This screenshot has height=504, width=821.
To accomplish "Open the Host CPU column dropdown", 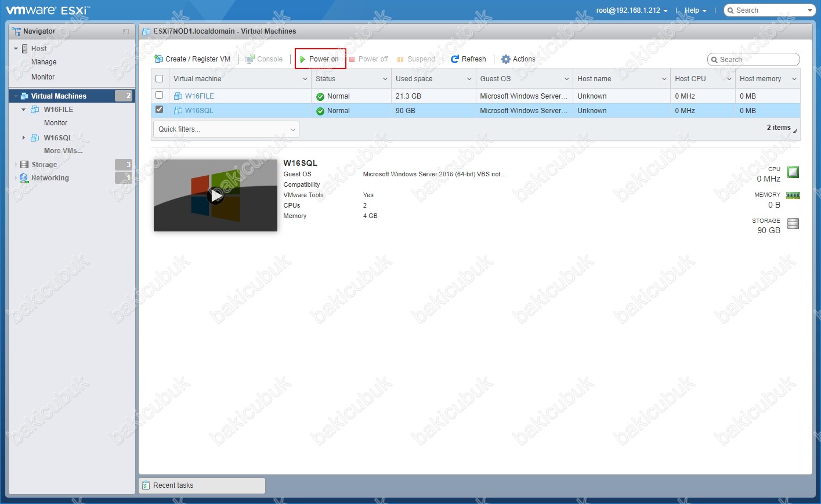I will click(x=729, y=79).
